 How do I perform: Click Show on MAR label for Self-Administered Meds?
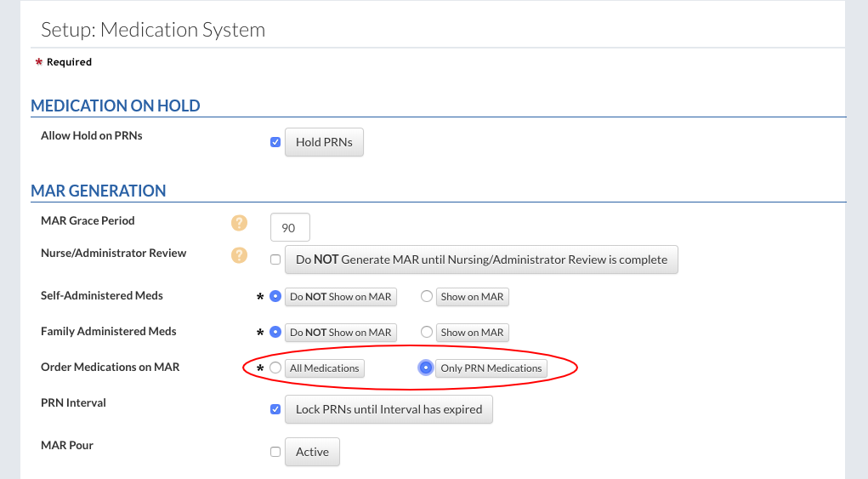472,297
